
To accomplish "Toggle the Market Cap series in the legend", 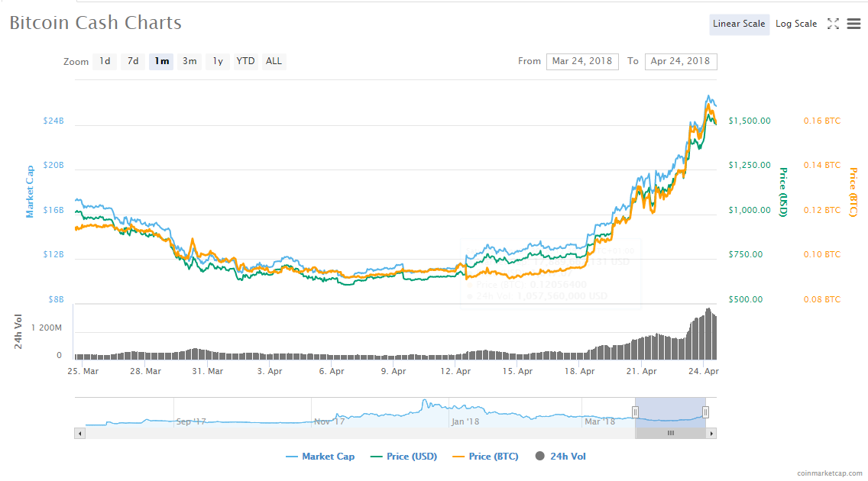I will click(x=320, y=456).
